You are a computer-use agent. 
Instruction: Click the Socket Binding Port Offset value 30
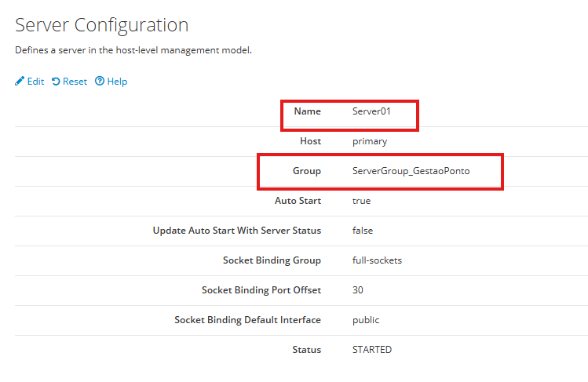tap(358, 290)
